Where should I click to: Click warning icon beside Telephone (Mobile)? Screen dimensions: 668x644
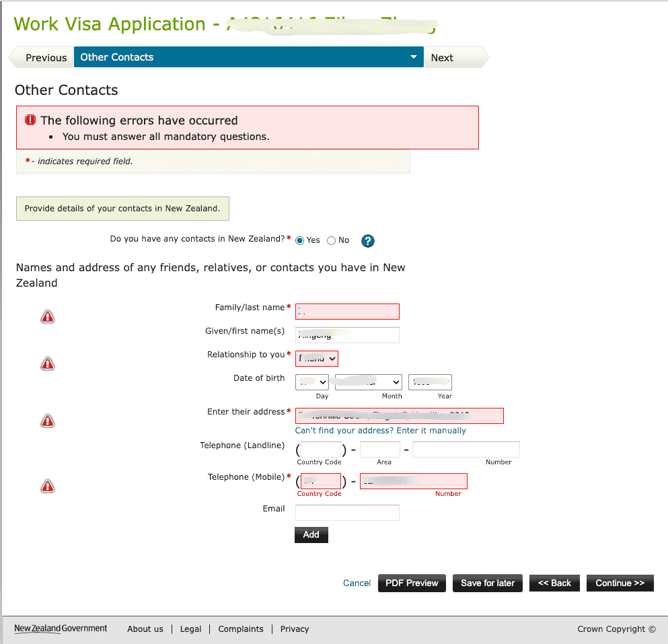pos(48,486)
